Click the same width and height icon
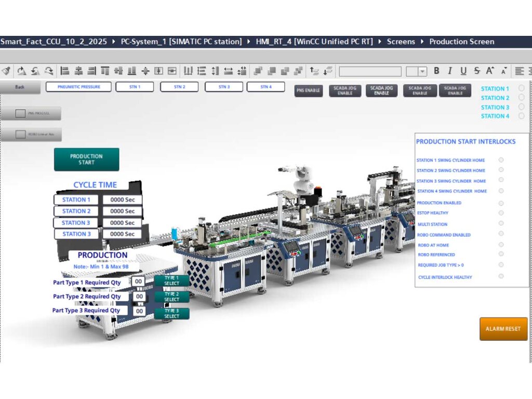This screenshot has width=532, height=399. pos(242,71)
